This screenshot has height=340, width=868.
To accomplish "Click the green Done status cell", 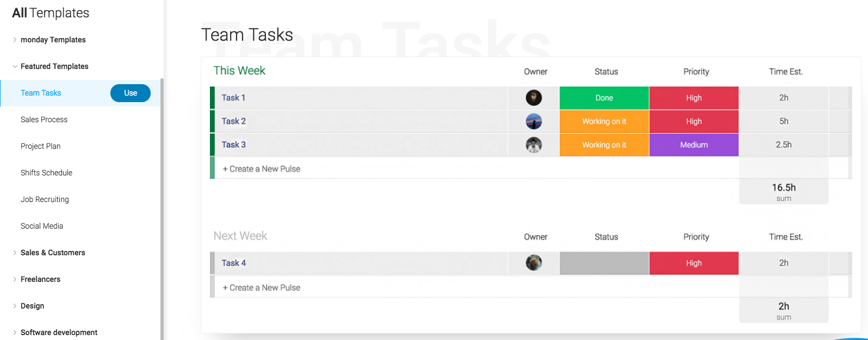I will (604, 98).
